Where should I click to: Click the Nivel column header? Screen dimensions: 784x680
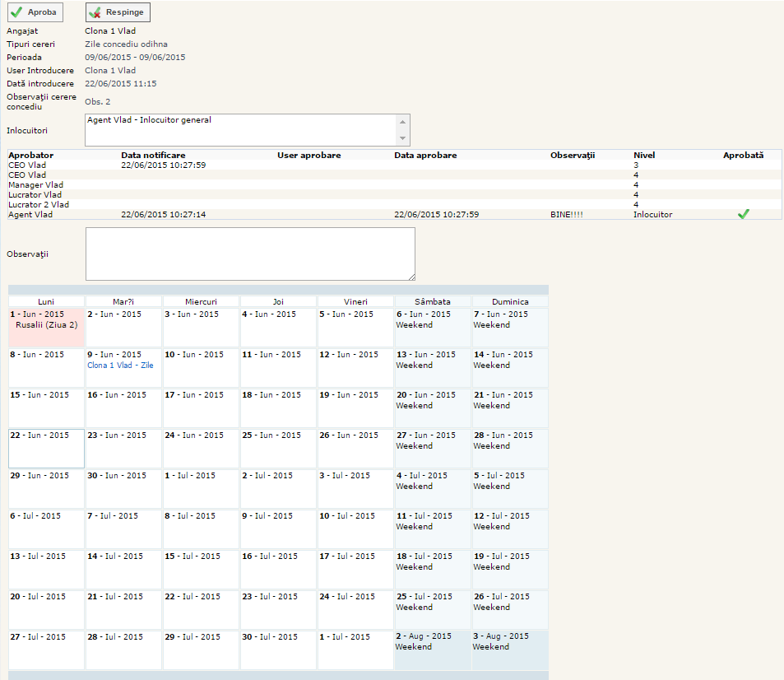click(644, 155)
